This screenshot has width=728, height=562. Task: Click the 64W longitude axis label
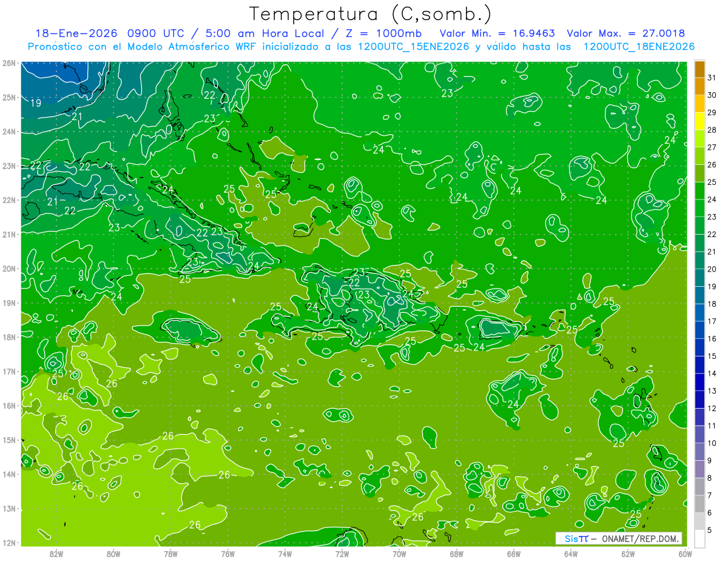571,554
